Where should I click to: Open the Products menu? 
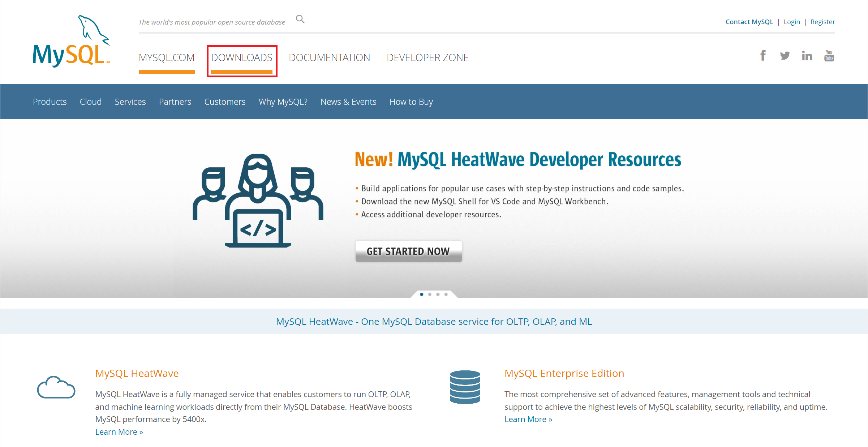tap(50, 102)
